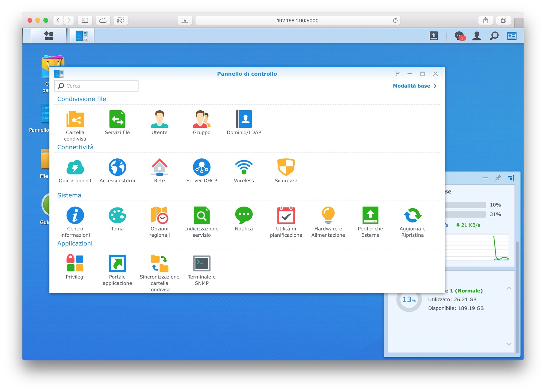Click the 31% RAM usage bar
The width and height of the screenshot is (546, 392).
coord(465,215)
